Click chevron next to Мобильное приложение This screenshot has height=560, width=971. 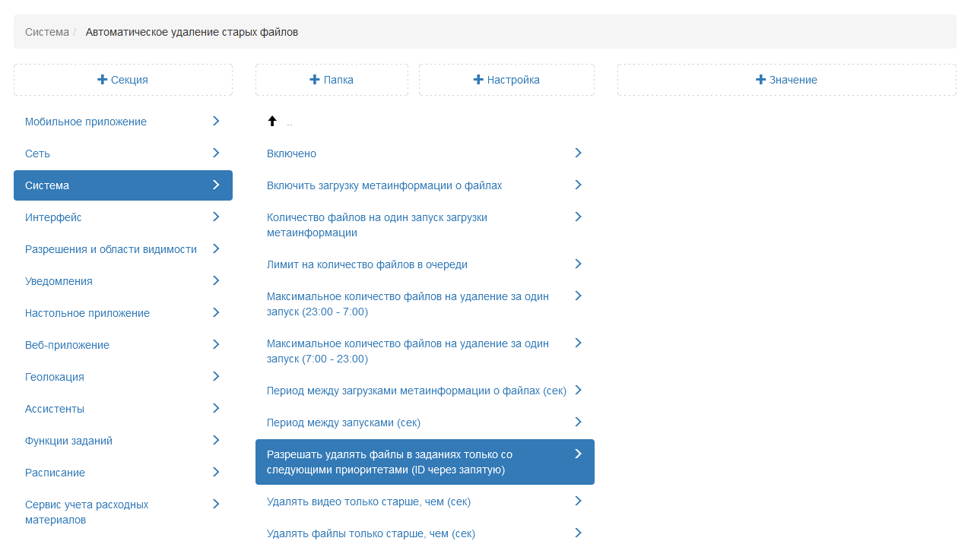[216, 122]
